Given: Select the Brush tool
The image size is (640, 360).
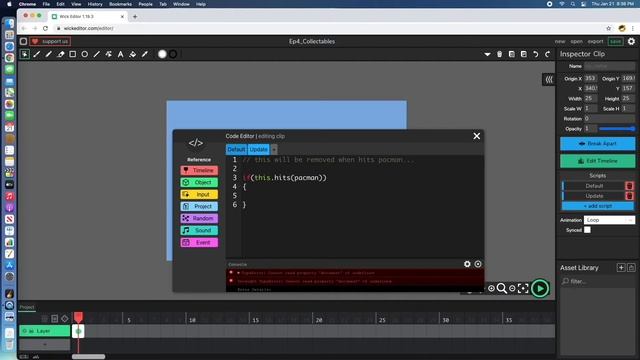Looking at the screenshot, I should pyautogui.click(x=37, y=54).
